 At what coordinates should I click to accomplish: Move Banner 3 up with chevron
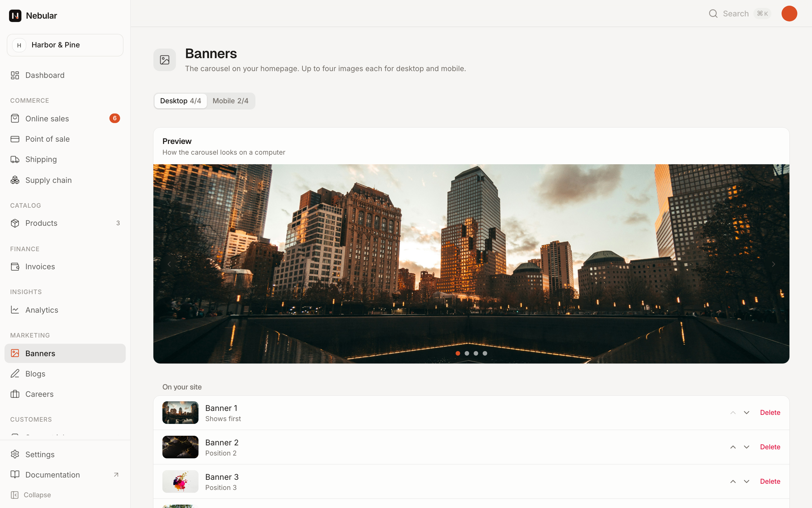click(733, 481)
